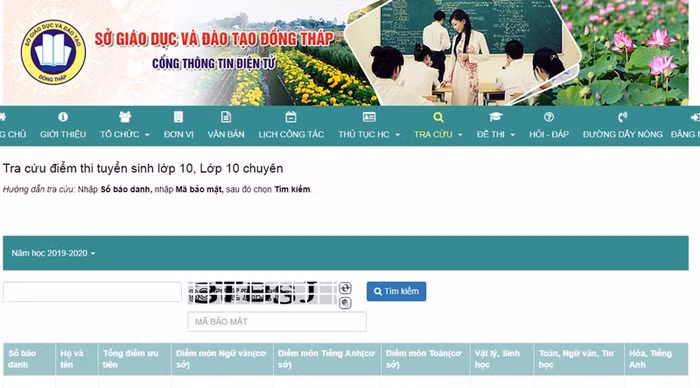Click the Toán, Ngữ văn, Tin học header

tap(579, 359)
